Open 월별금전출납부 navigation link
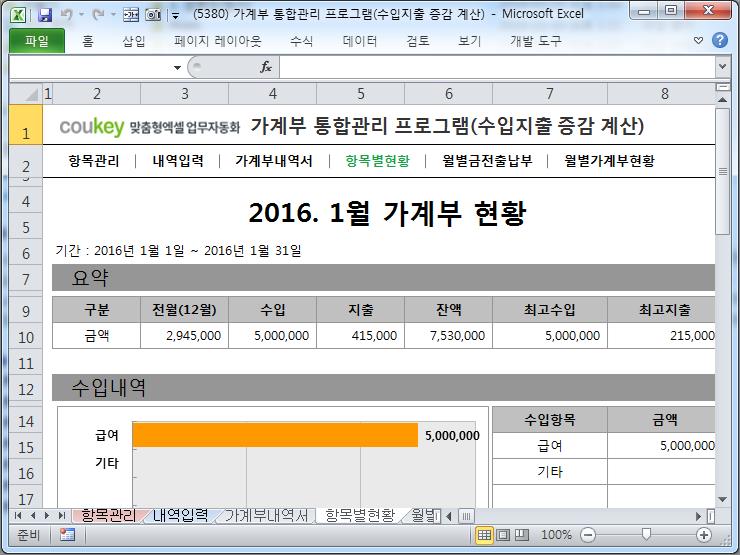The width and height of the screenshot is (740, 555). click(x=487, y=161)
